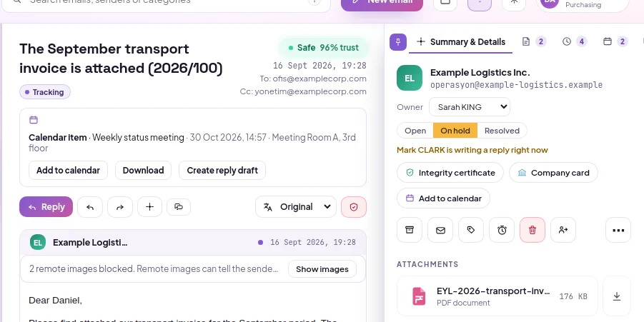The width and height of the screenshot is (644, 322).
Task: Open the EYL-2026-transport-inv PDF attachment
Action: click(497, 296)
